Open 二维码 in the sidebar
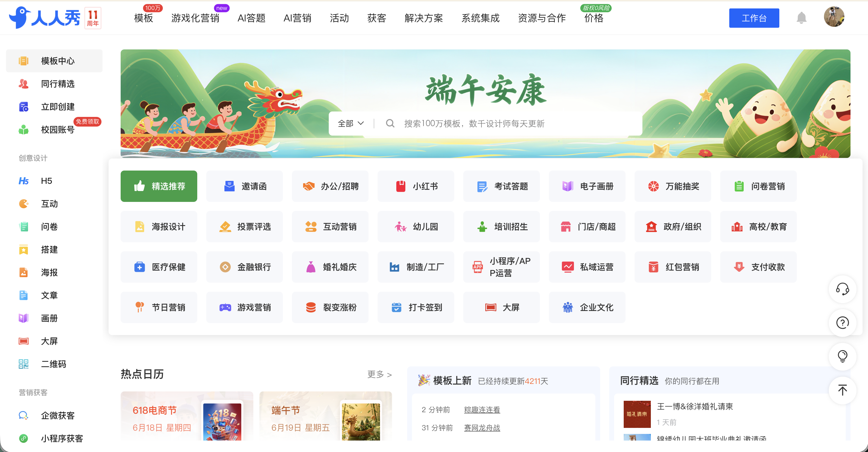 (x=54, y=364)
